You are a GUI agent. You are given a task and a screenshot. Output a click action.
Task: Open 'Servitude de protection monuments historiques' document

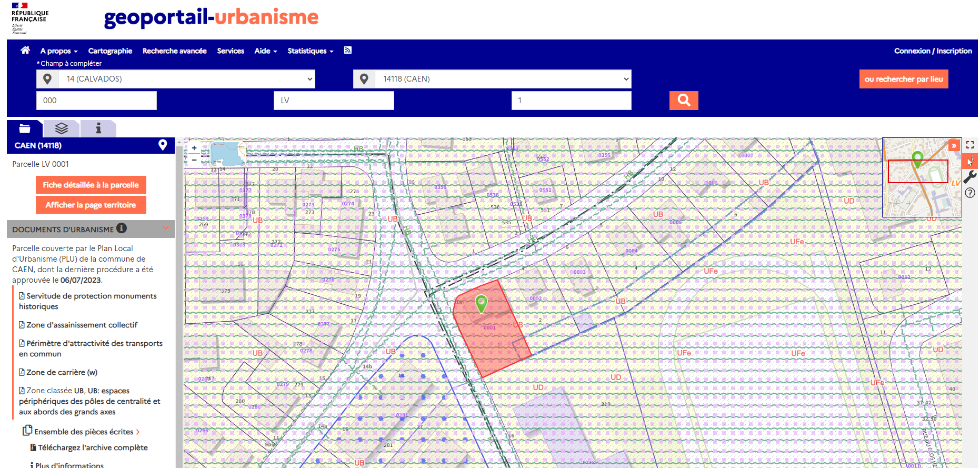click(x=88, y=301)
